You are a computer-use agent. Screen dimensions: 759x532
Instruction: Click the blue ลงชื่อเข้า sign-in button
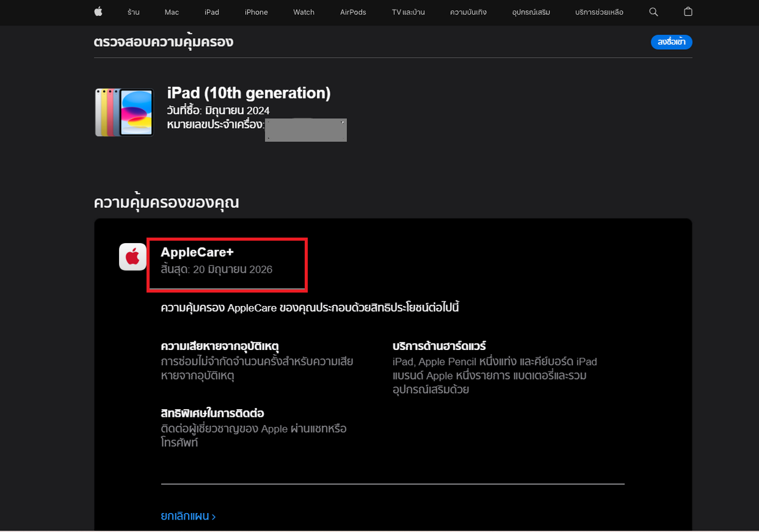(x=671, y=42)
